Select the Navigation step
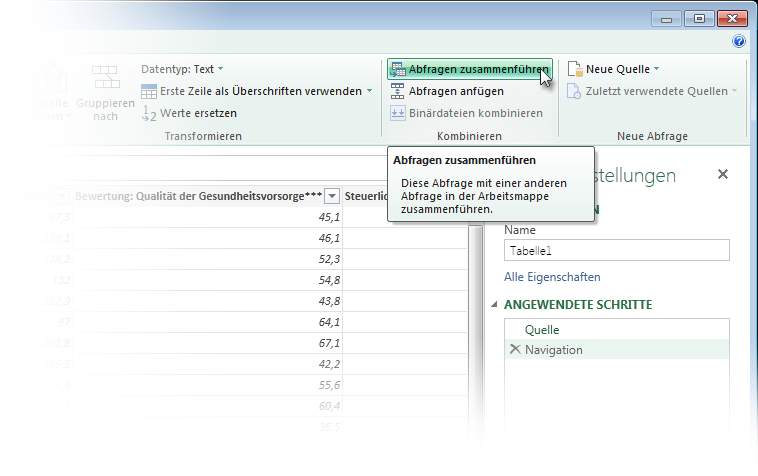The height and width of the screenshot is (476, 758). 616,349
